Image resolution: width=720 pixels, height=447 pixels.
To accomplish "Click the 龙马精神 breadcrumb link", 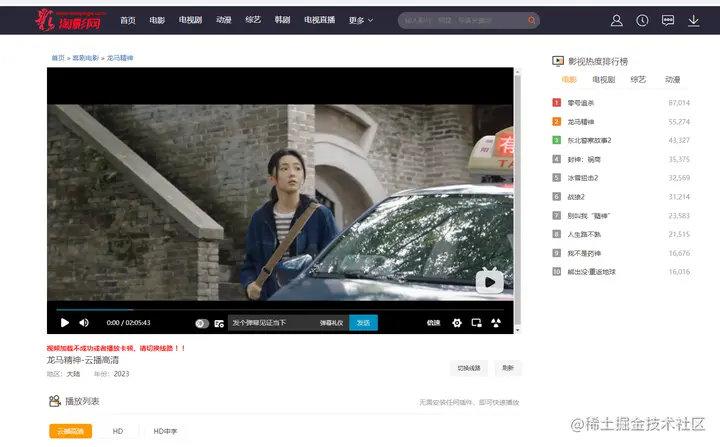I will 120,58.
